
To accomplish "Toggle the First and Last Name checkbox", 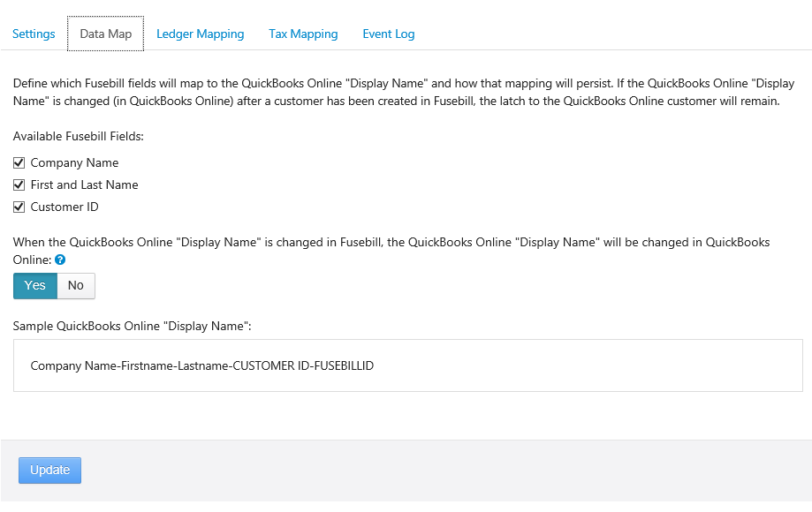I will coord(19,184).
